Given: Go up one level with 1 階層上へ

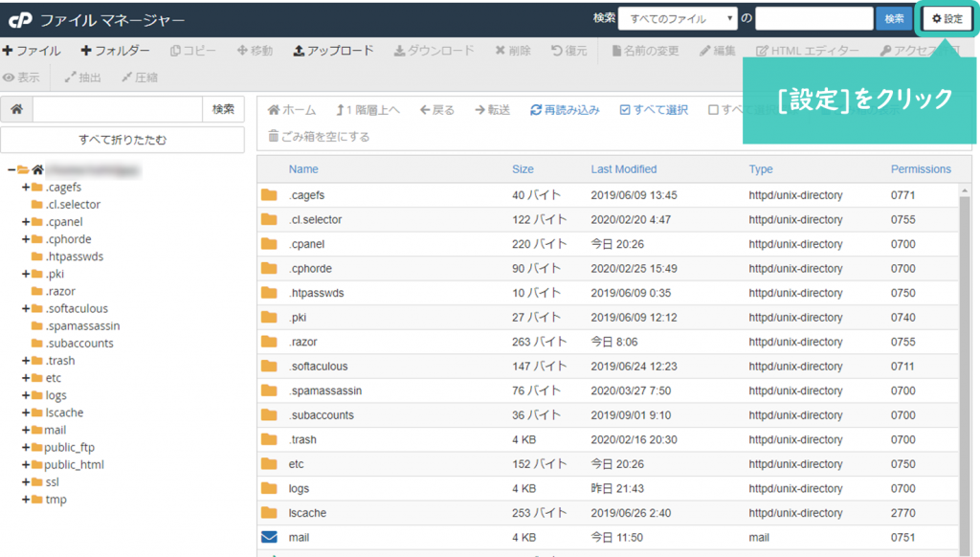Looking at the screenshot, I should point(367,110).
